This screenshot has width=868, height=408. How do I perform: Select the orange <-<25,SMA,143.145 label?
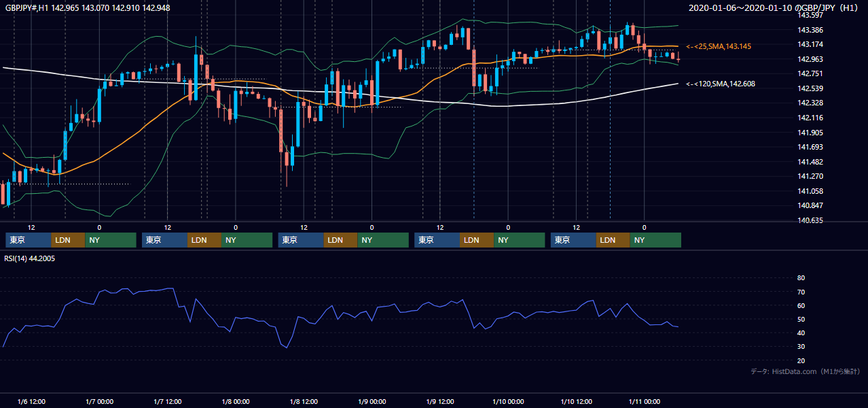click(x=719, y=46)
